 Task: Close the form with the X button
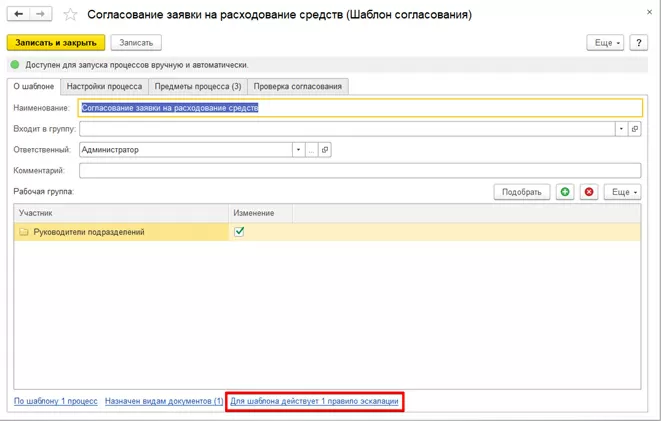[x=649, y=12]
